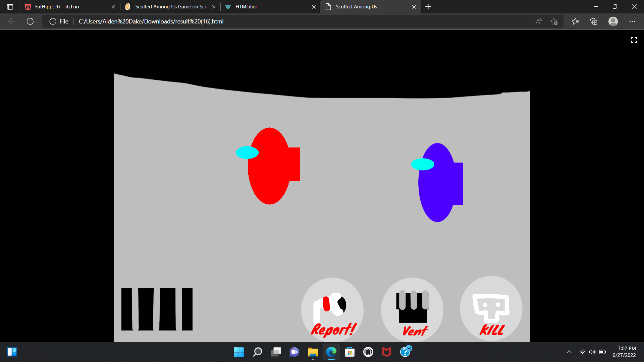
Task: Click the red crewmate character
Action: [x=270, y=166]
